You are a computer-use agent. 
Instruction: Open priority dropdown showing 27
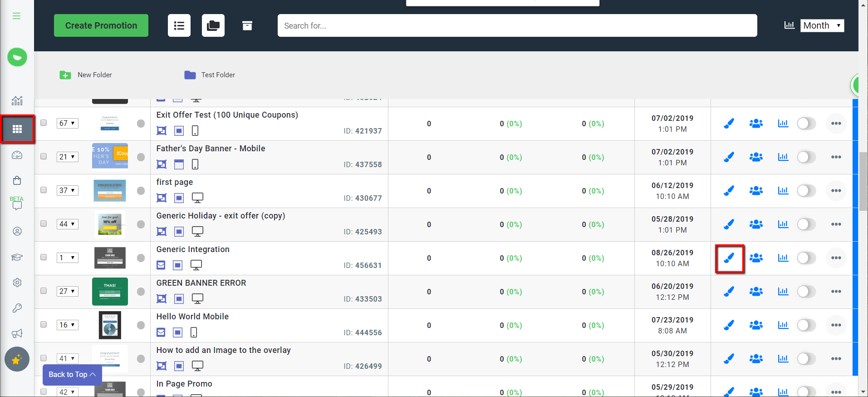pyautogui.click(x=68, y=292)
